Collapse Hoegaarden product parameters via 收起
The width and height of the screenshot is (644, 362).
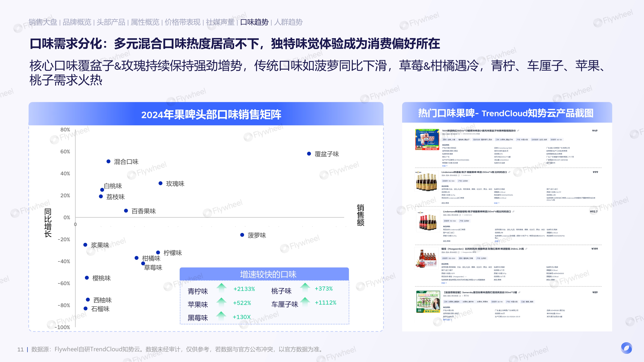444,283
